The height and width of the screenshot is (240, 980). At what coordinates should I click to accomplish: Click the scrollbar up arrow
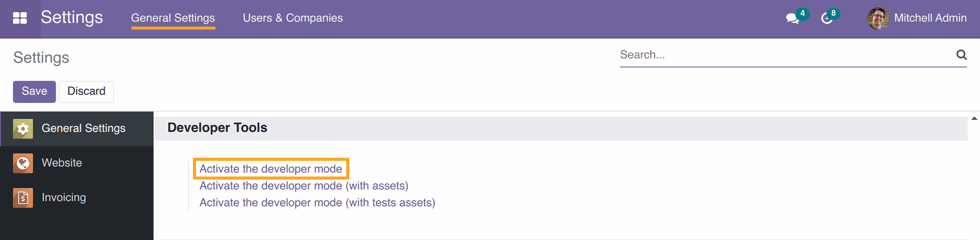pyautogui.click(x=974, y=118)
